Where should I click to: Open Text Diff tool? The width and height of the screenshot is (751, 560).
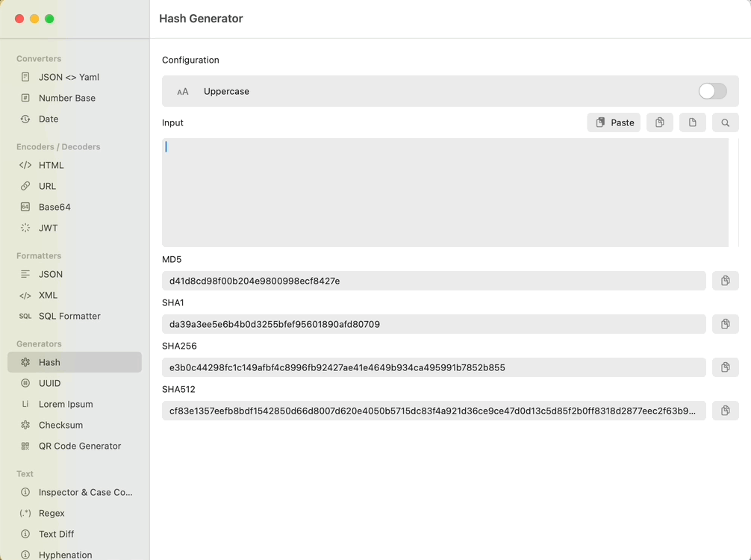[x=74, y=534]
